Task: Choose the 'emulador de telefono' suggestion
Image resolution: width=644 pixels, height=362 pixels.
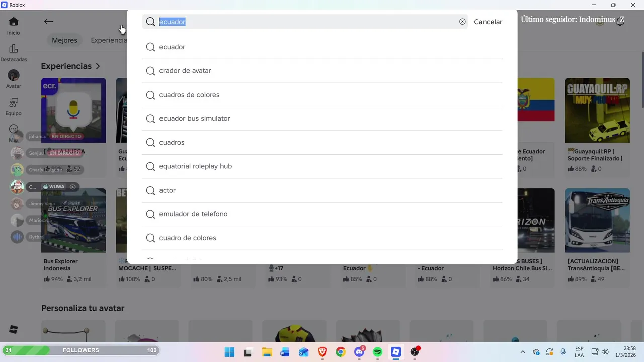Action: pos(322,214)
